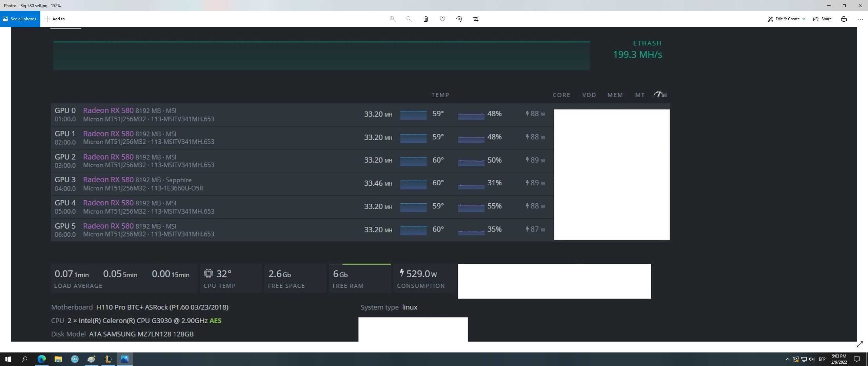Open the clock and calendar flyout
The image size is (868, 366).
[x=839, y=359]
